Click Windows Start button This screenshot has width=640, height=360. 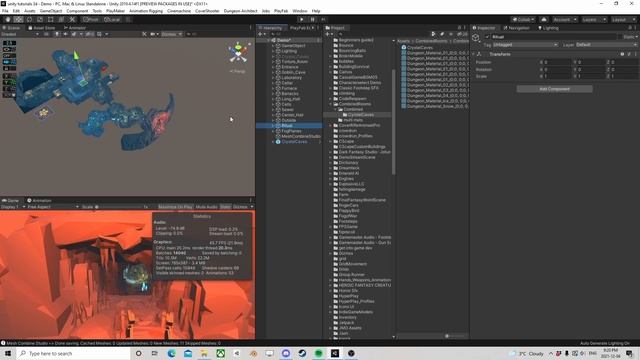[x=8, y=353]
